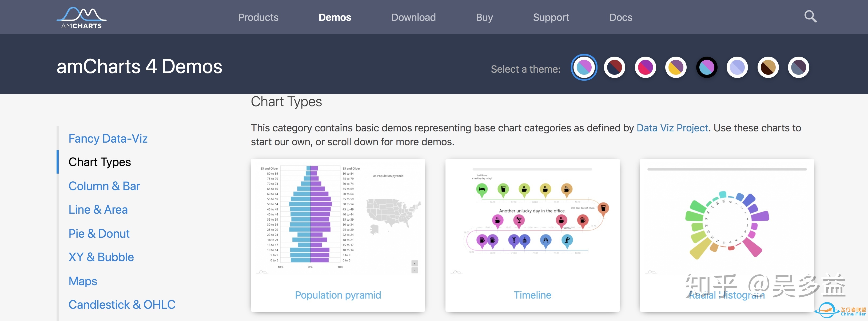Click the pink cocktail glass pin on Timeline
The image size is (868, 321).
519,221
